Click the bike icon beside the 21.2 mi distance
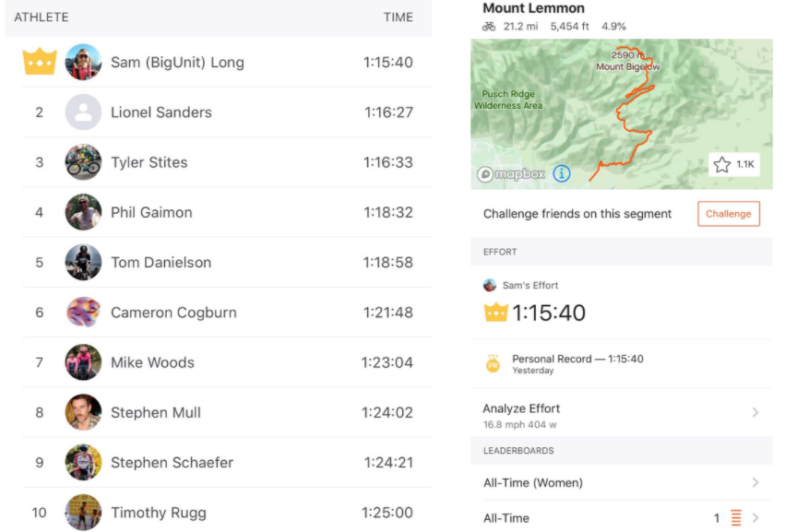Viewport: 809px width, 532px height. click(x=489, y=27)
